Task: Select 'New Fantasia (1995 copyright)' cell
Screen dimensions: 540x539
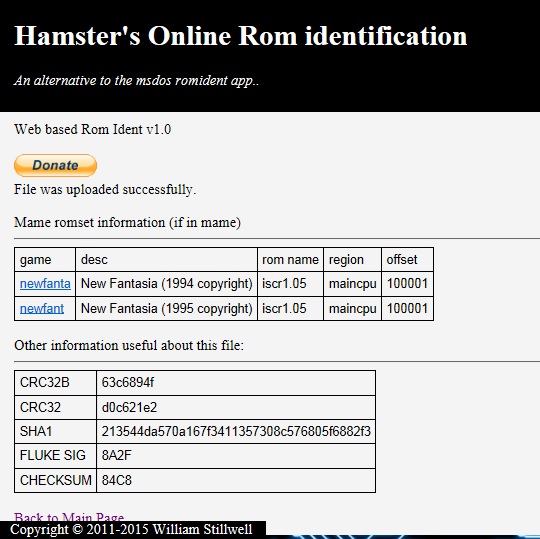Action: point(166,308)
